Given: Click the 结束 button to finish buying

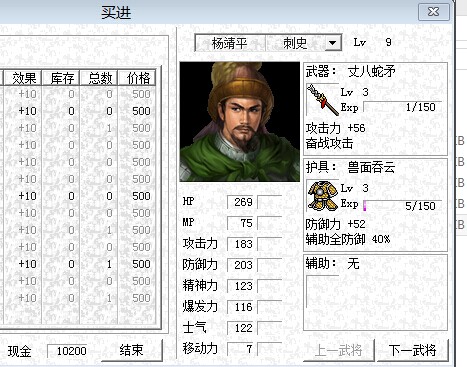Looking at the screenshot, I should [x=131, y=351].
